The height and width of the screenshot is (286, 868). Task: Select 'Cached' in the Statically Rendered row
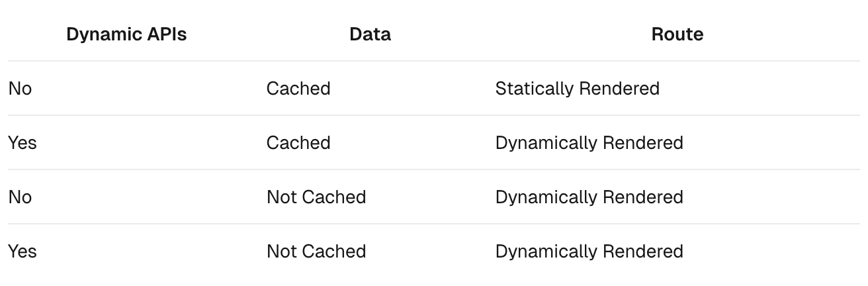298,89
